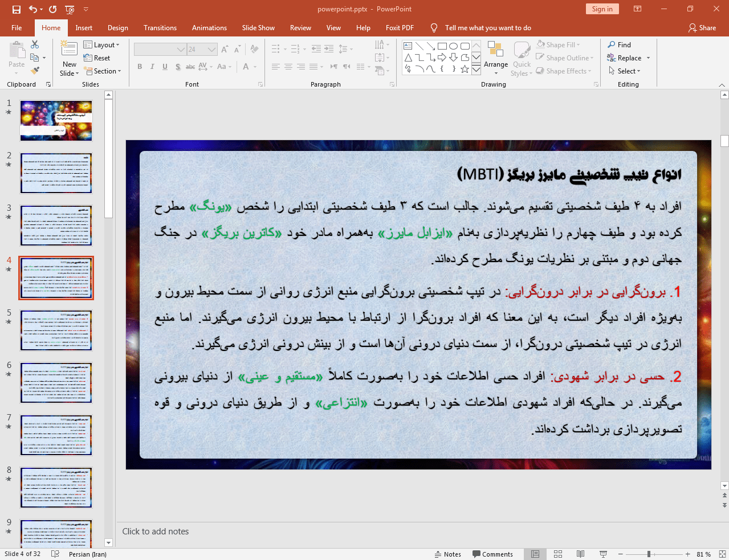
Task: Check spelling icon in status bar
Action: (x=55, y=554)
